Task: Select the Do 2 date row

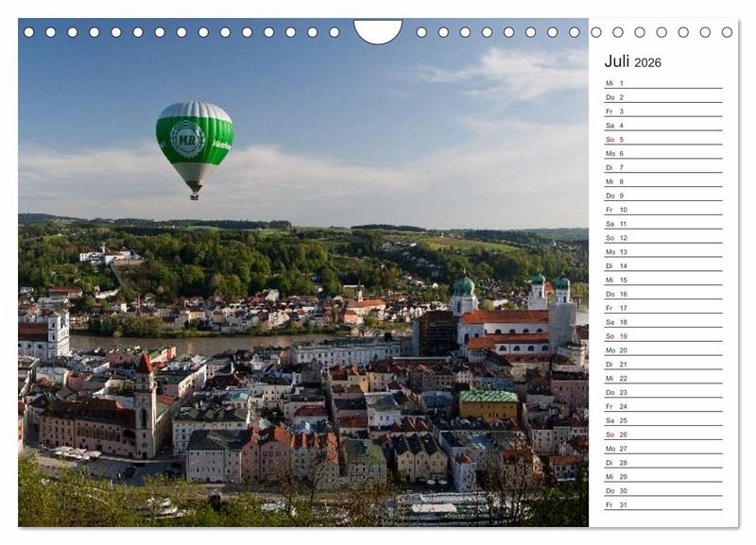Action: [663, 97]
